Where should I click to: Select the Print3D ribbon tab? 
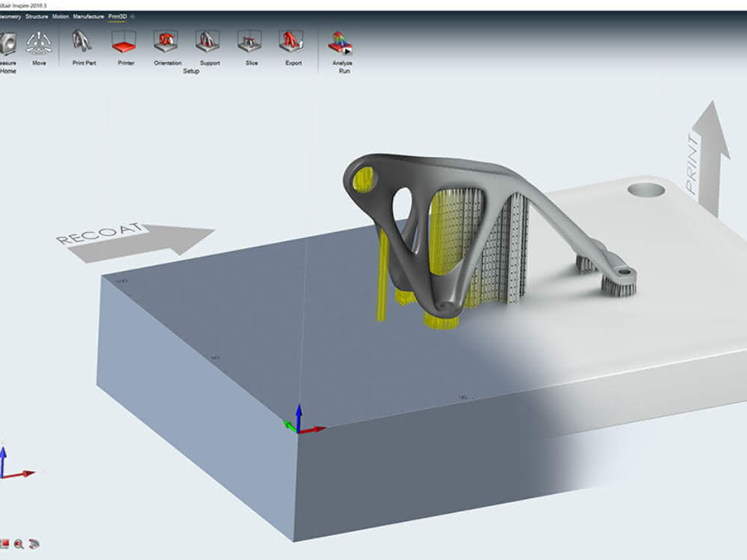(x=117, y=16)
